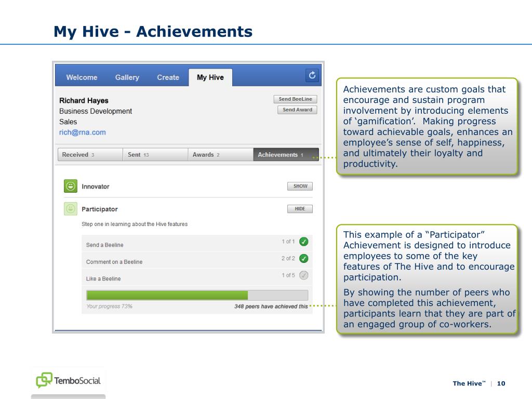Image resolution: width=532 pixels, height=399 pixels.
Task: Click the Send a Beeline green checkmark
Action: point(303,242)
